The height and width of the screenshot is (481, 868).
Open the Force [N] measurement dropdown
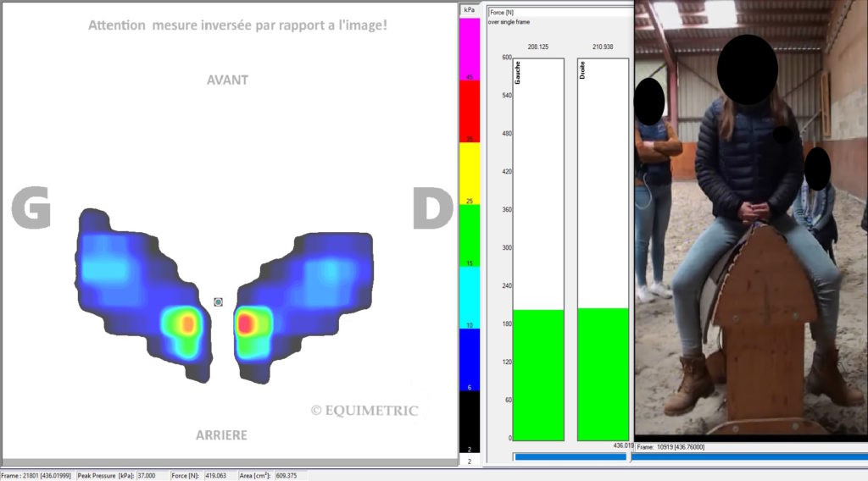tap(559, 12)
